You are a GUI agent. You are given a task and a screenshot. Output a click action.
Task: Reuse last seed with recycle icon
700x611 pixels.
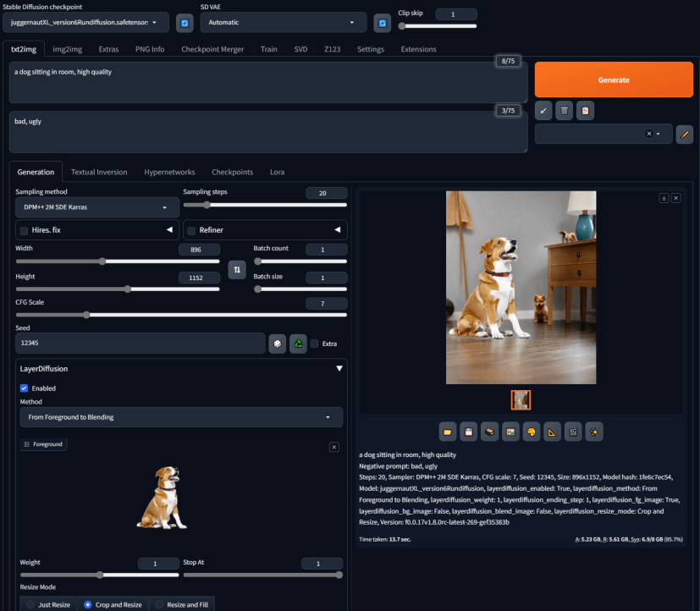point(298,344)
